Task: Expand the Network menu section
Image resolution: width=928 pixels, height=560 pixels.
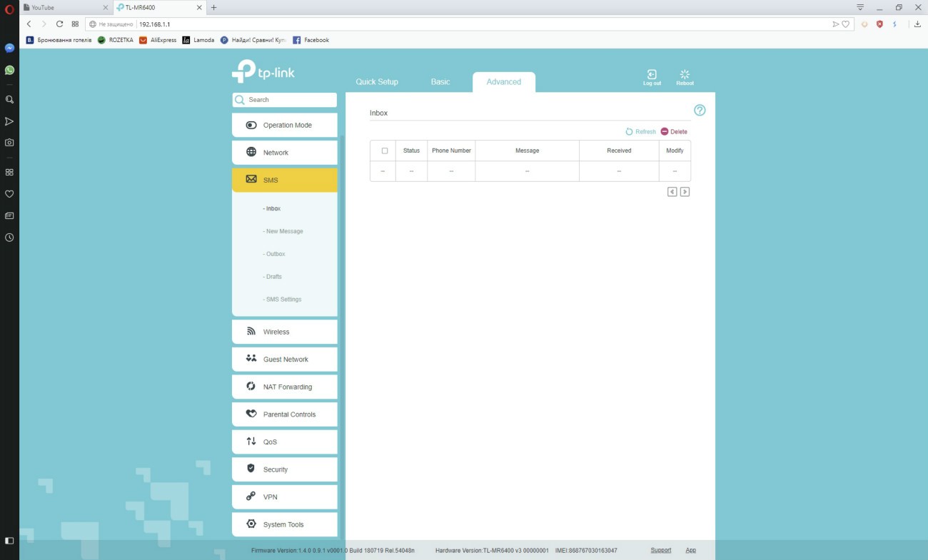Action: [x=284, y=153]
